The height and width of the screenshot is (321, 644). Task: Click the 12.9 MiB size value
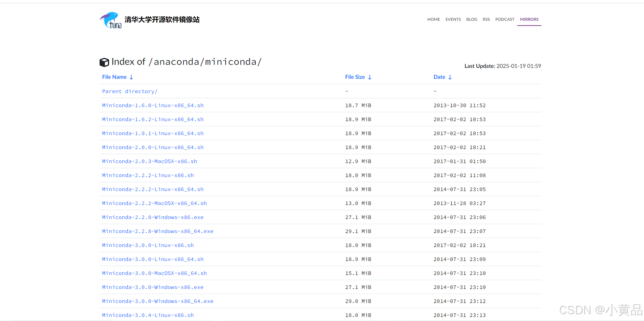pos(358,161)
